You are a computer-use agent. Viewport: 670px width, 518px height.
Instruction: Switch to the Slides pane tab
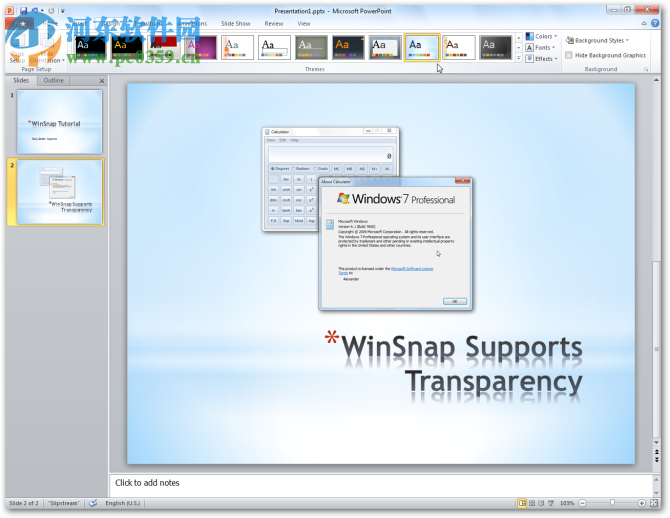(21, 80)
